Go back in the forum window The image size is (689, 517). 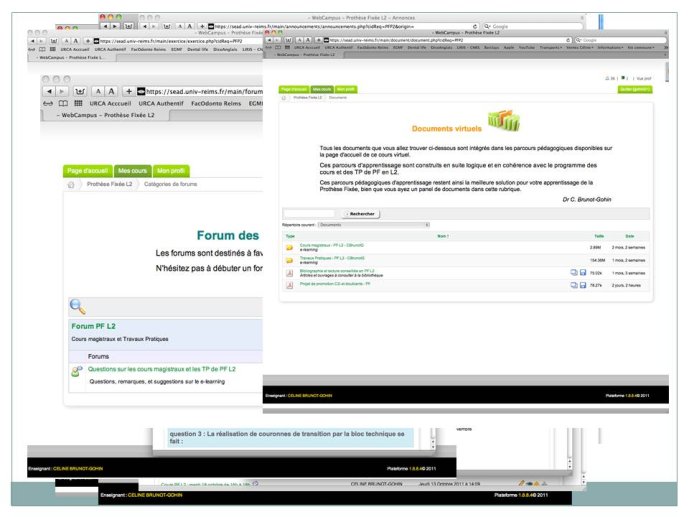[49, 91]
